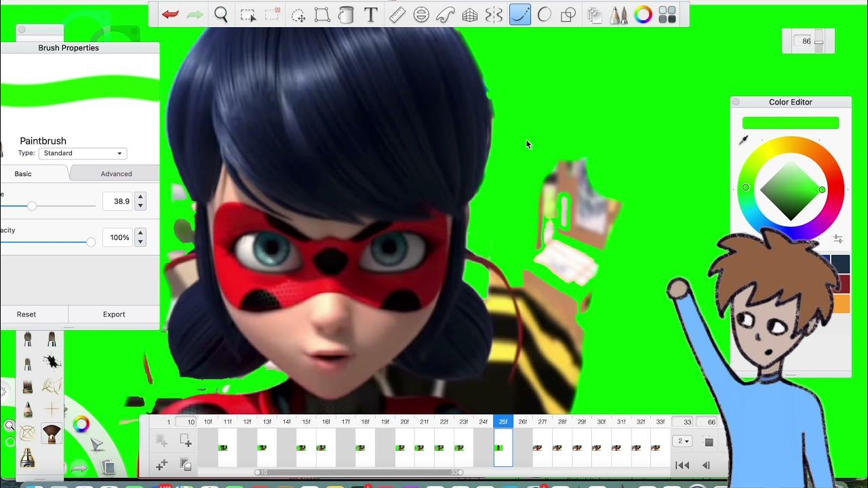868x488 pixels.
Task: Click the timeline range scrollbar
Action: [359, 472]
